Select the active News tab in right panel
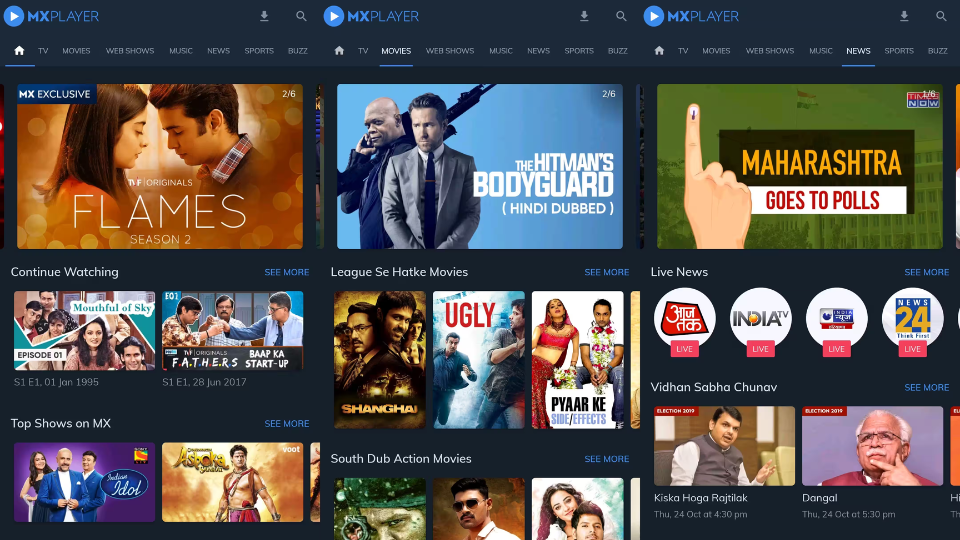Screen dimensions: 960x540 (858, 51)
